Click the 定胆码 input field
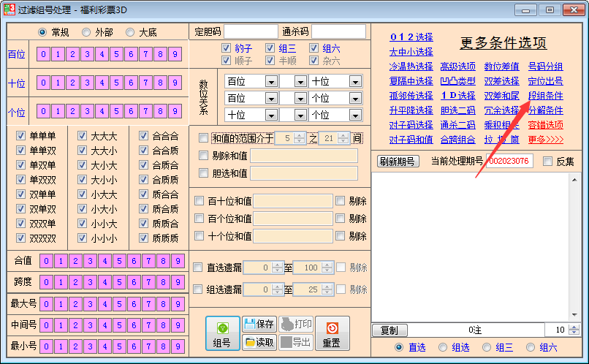Screen dimensions: 589x364 click(x=251, y=31)
